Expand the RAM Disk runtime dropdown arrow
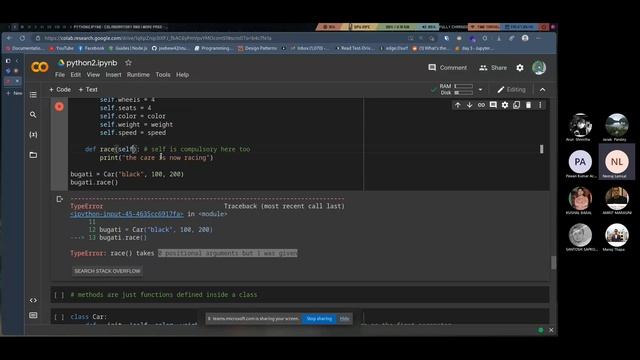Viewport: 640px width, 360px height. click(x=480, y=89)
